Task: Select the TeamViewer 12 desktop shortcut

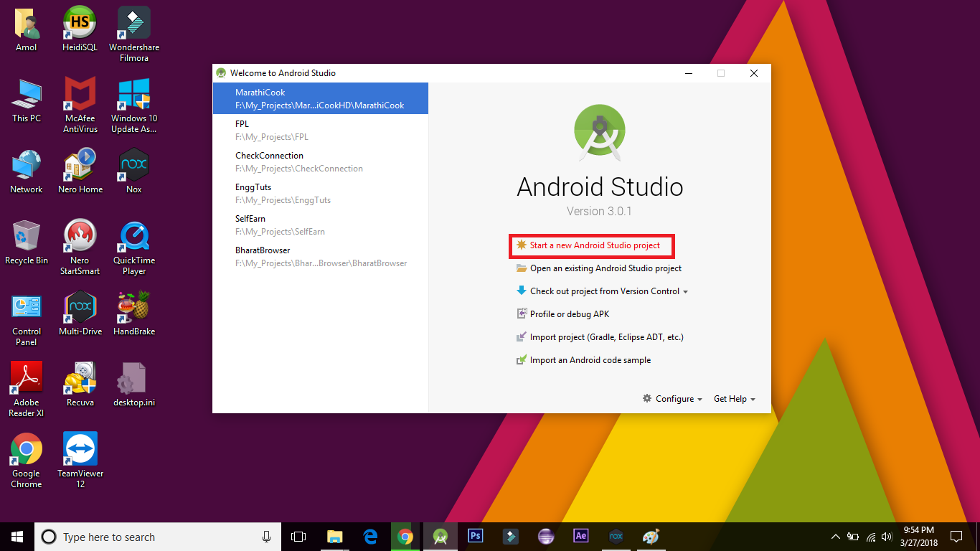Action: 80,461
